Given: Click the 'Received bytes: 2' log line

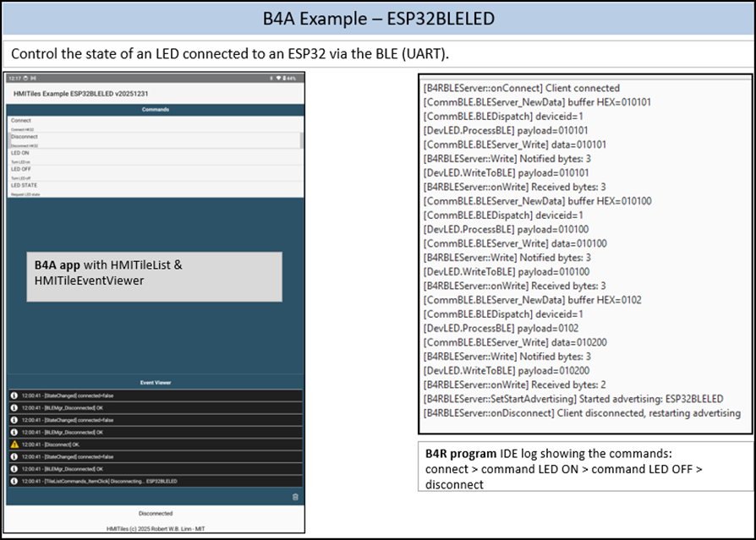Looking at the screenshot, I should point(514,385).
